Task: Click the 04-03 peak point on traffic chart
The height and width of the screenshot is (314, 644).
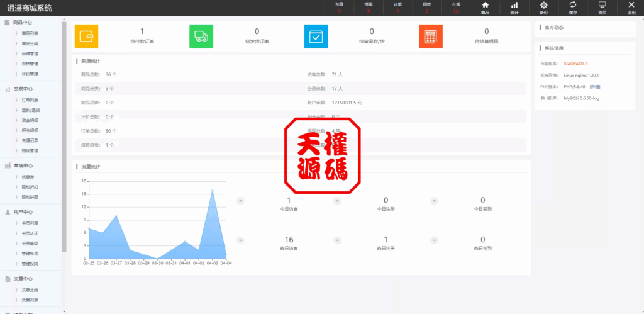Action: [x=213, y=190]
